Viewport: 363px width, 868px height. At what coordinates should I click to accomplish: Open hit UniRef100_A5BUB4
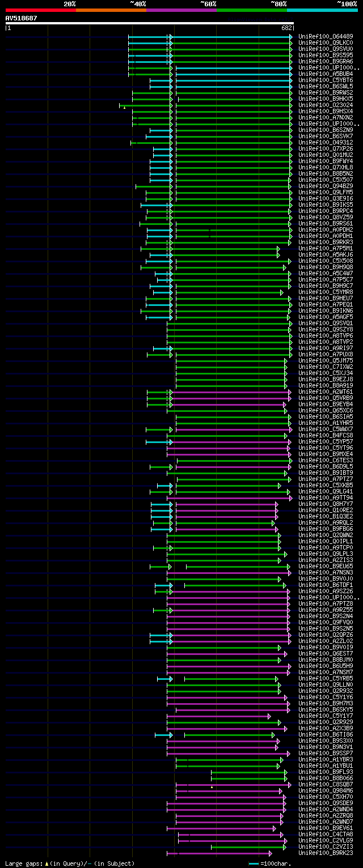[326, 74]
